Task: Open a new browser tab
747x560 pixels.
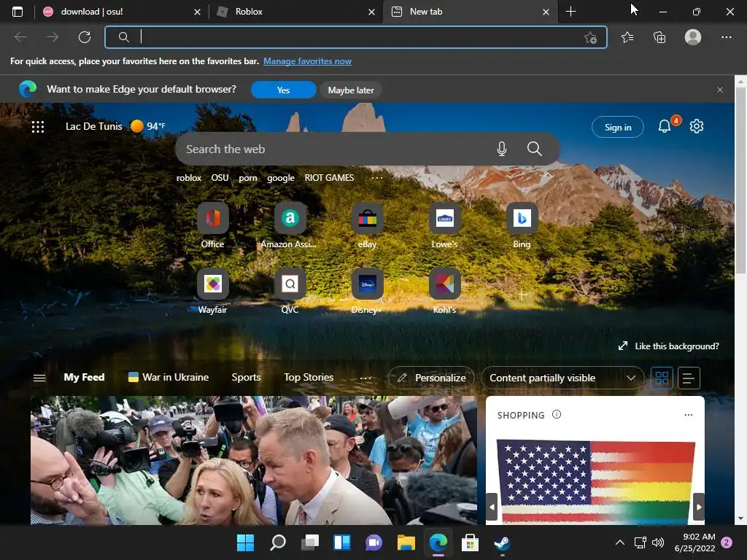Action: coord(570,12)
